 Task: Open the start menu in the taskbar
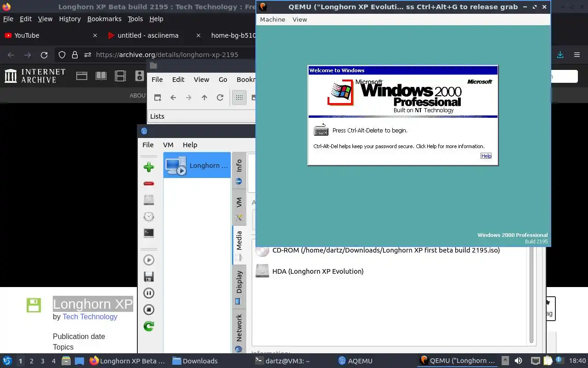[7, 361]
